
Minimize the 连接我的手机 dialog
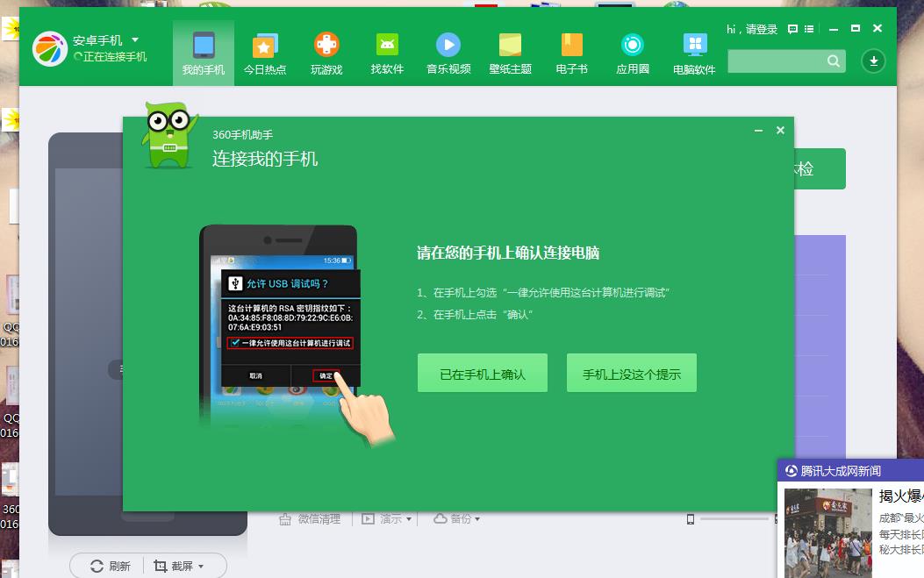[758, 130]
